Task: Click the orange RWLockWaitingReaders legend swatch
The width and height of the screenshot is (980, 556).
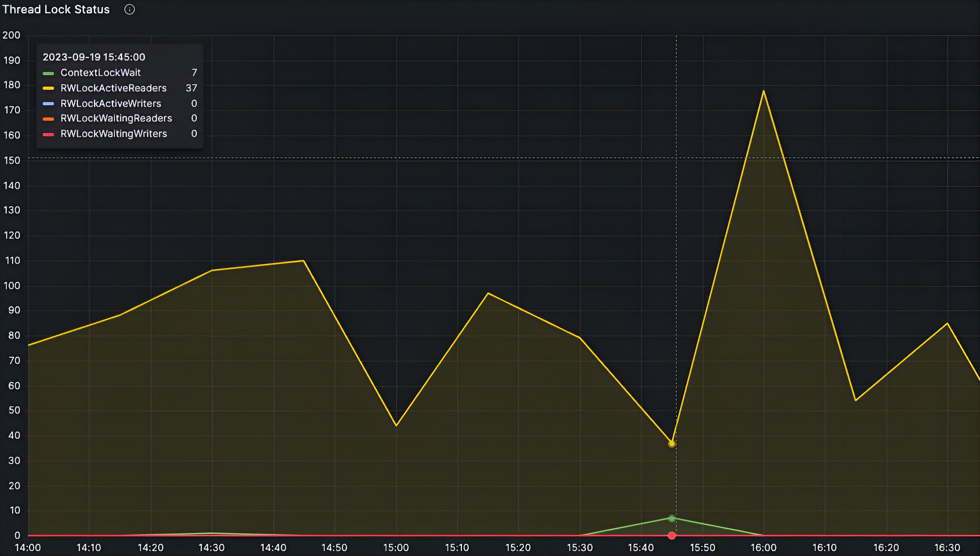Action: [x=49, y=118]
